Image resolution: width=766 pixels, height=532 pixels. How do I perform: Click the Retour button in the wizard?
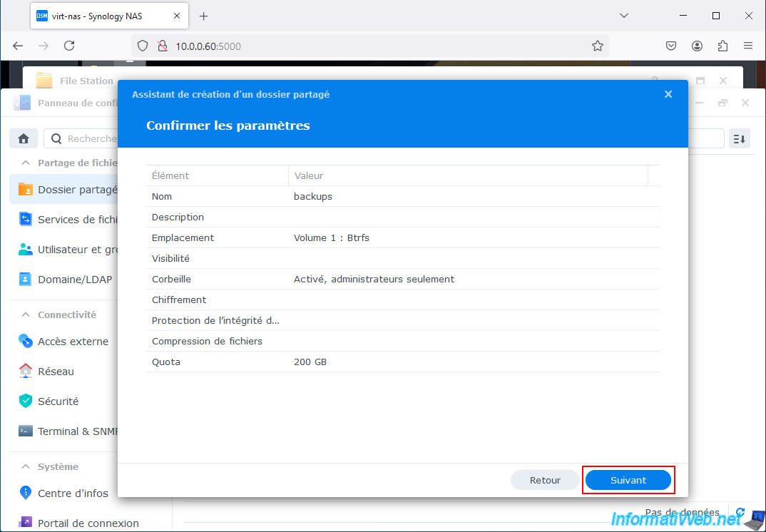[x=545, y=480]
